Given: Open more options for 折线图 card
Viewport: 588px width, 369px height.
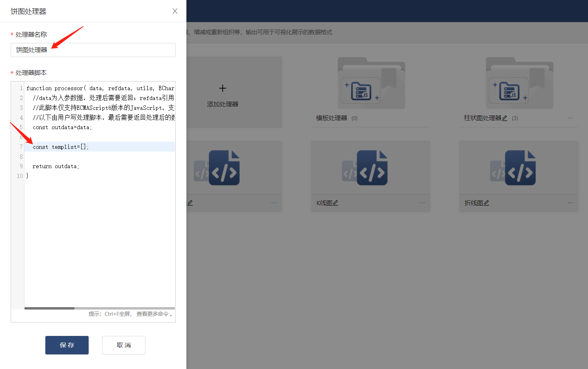Looking at the screenshot, I should point(570,203).
